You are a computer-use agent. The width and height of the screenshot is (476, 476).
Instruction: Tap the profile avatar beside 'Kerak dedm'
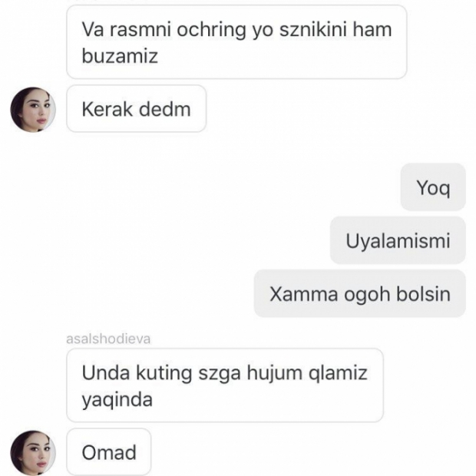(x=33, y=110)
